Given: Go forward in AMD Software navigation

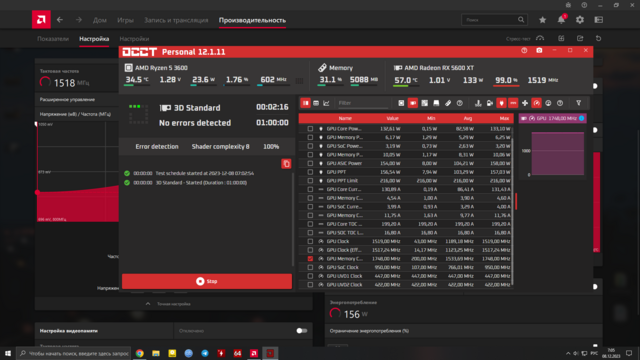Looking at the screenshot, I should 78,20.
